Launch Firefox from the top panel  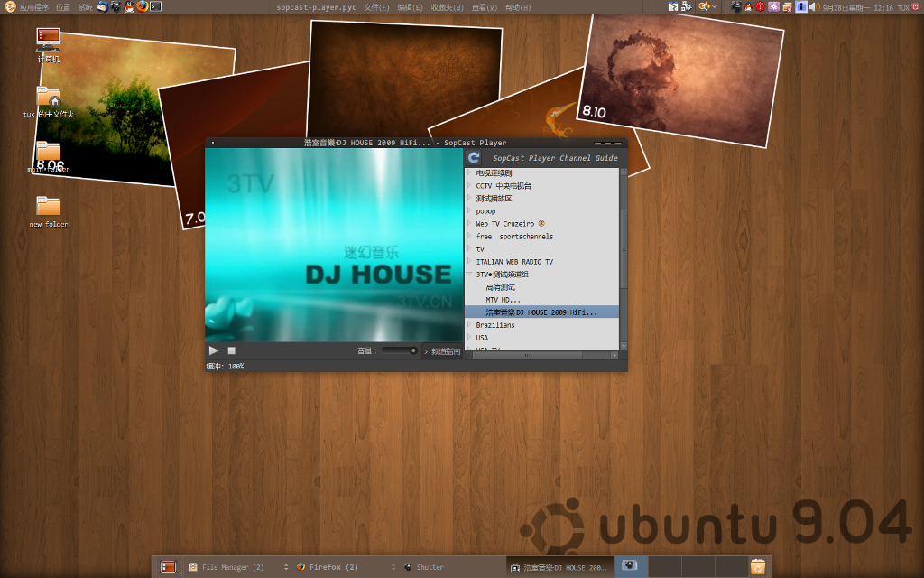[142, 6]
